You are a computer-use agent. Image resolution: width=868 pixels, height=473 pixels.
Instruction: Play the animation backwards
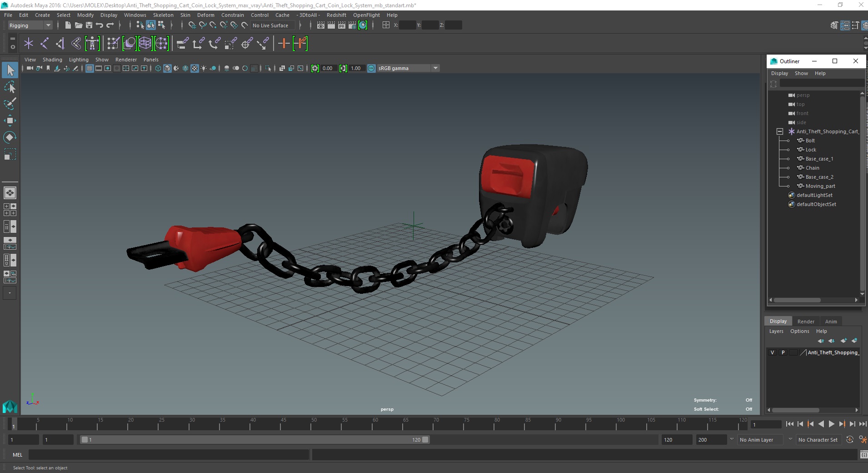point(821,424)
